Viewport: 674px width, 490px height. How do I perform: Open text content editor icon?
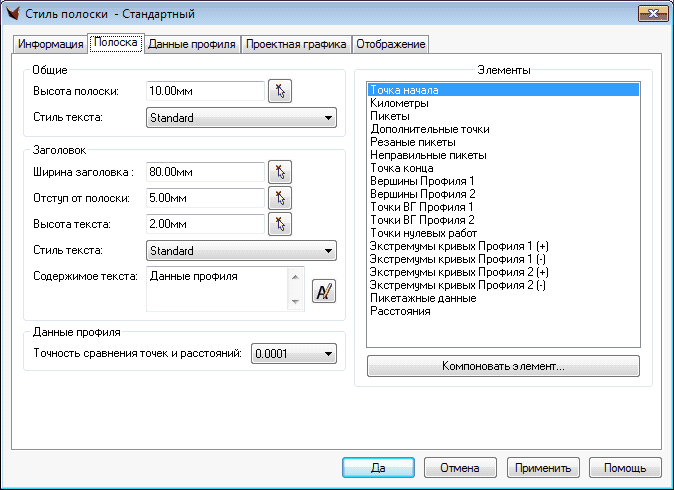(x=324, y=291)
